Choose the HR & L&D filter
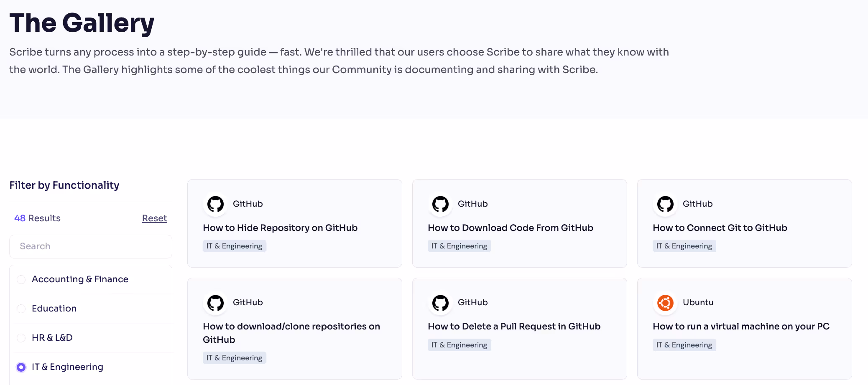This screenshot has height=385, width=868. (21, 338)
